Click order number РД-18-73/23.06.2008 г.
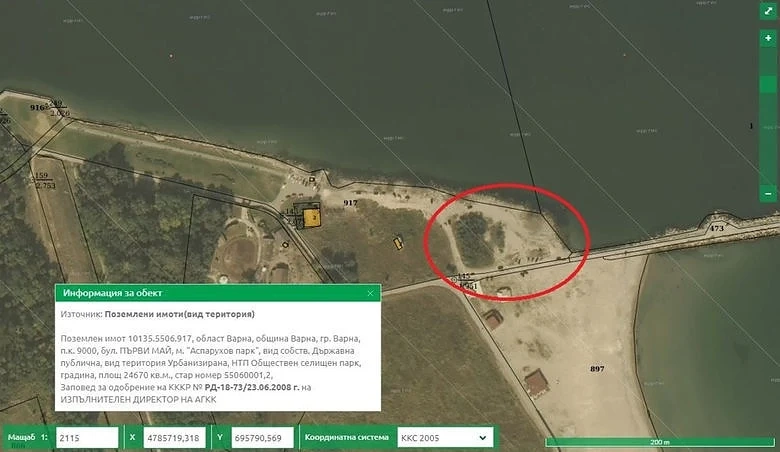 tap(252, 387)
